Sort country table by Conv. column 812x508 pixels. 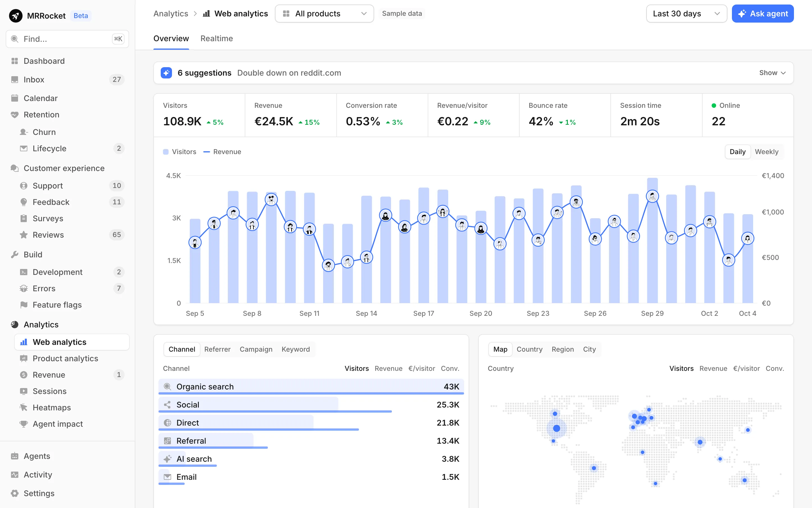(x=775, y=369)
